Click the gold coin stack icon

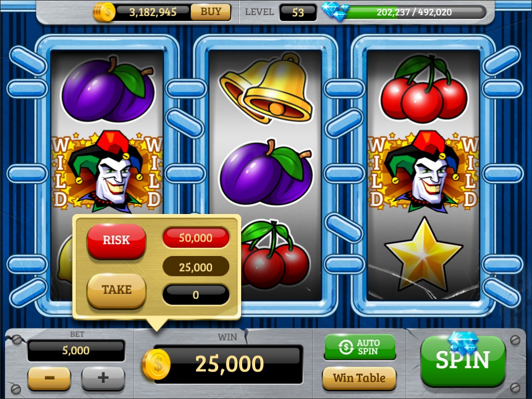tap(104, 12)
